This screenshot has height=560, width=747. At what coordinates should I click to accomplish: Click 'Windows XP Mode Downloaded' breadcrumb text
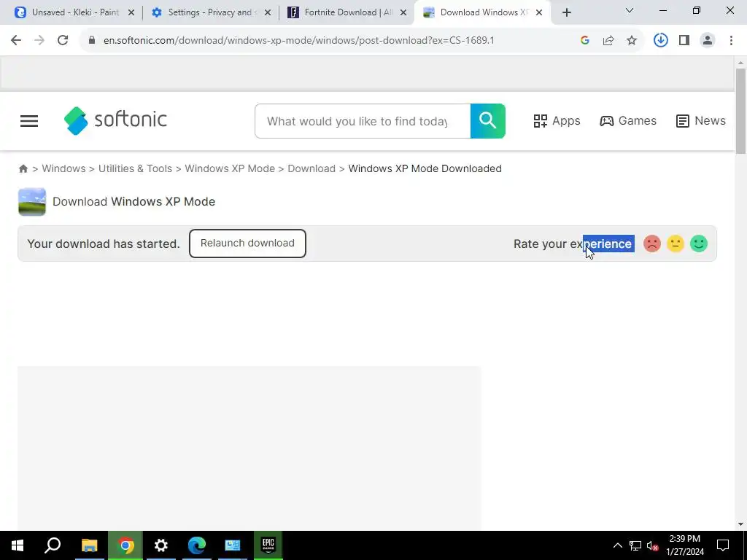(425, 168)
